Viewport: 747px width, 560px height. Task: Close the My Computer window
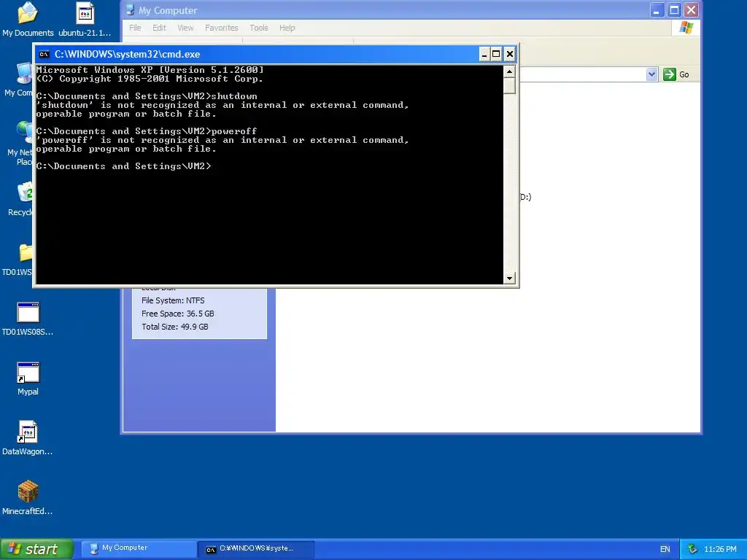point(692,10)
